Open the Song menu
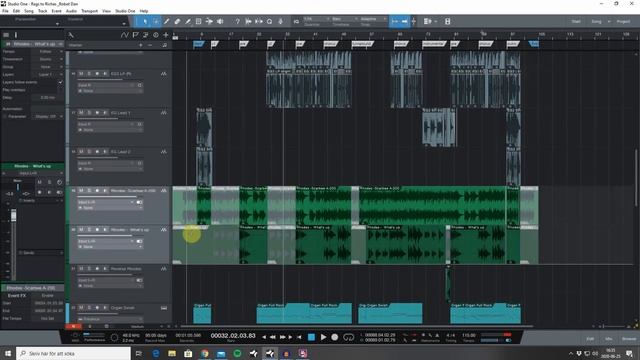This screenshot has width=640, height=360. 29,11
